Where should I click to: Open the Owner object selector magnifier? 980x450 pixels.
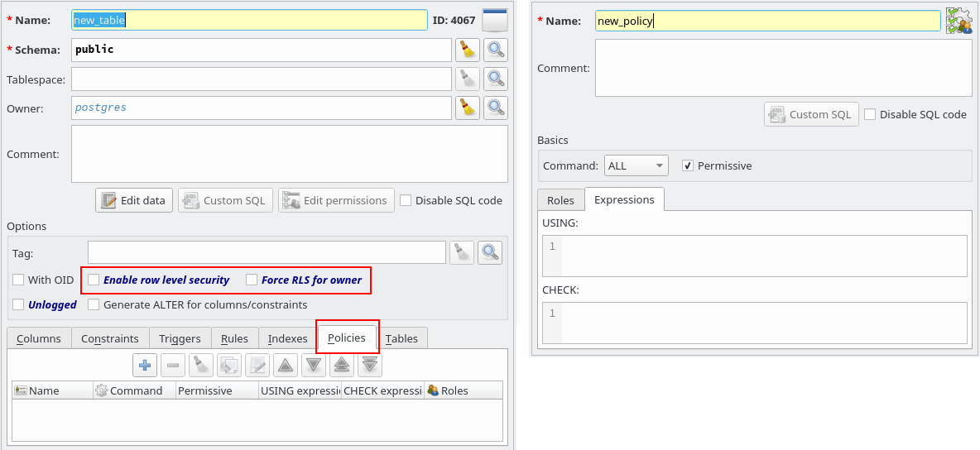pyautogui.click(x=496, y=108)
